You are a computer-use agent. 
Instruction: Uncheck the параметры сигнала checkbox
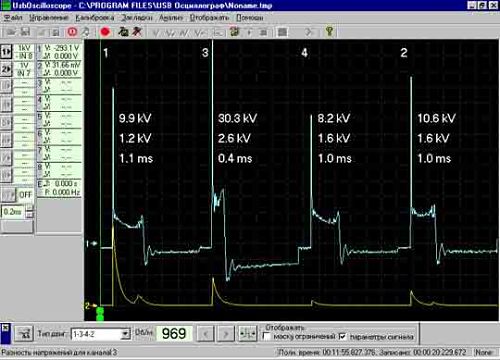point(342,337)
